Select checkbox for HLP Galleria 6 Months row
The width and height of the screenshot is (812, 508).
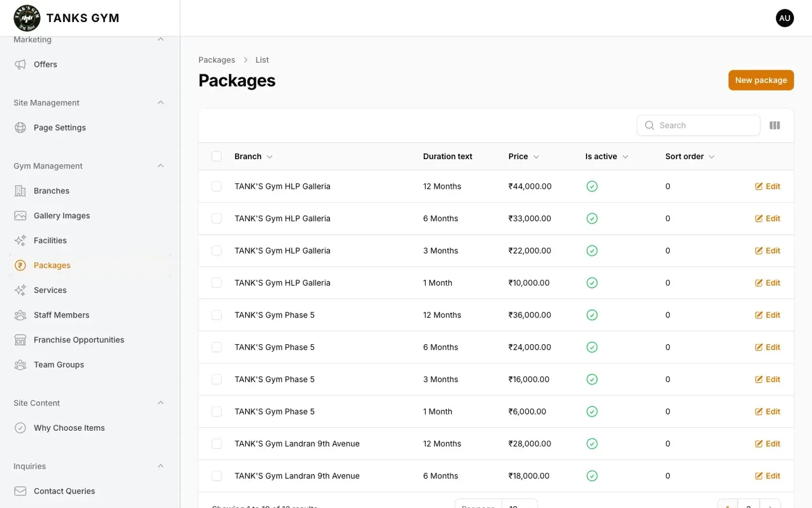(x=216, y=219)
